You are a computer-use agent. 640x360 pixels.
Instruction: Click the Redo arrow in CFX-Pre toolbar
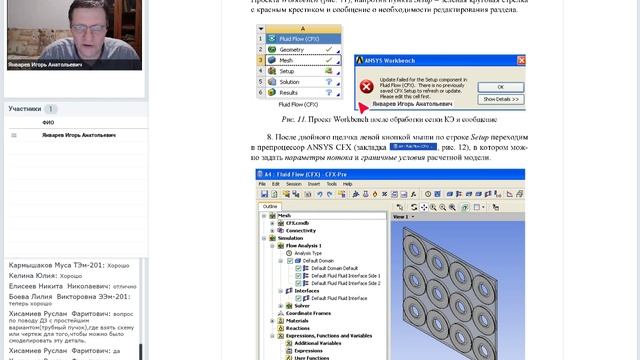329,194
